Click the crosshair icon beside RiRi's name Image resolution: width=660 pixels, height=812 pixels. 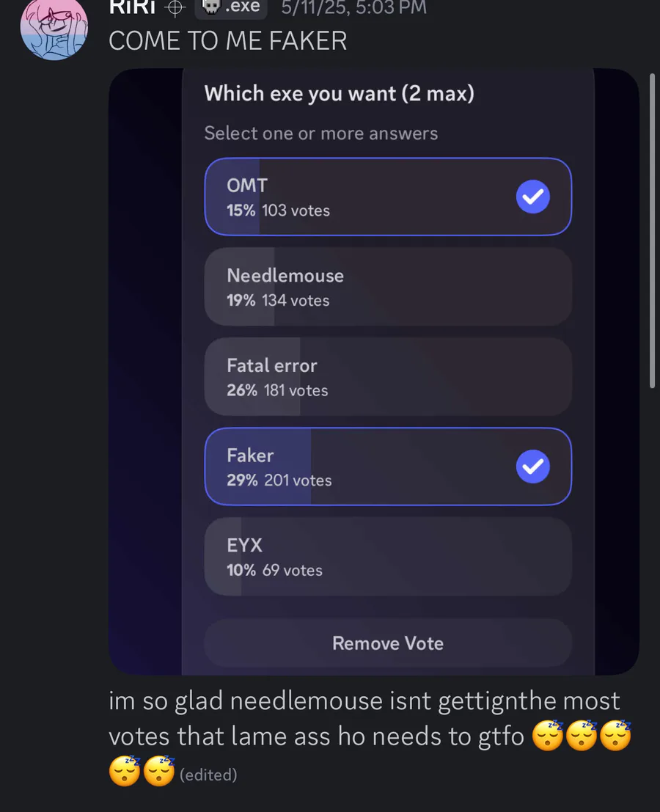point(175,8)
